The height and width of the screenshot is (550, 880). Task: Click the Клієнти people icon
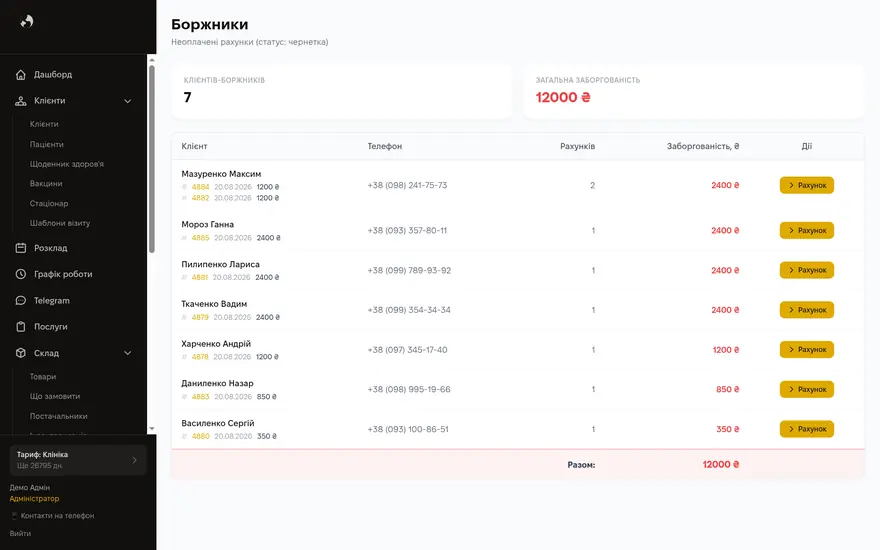pos(21,101)
